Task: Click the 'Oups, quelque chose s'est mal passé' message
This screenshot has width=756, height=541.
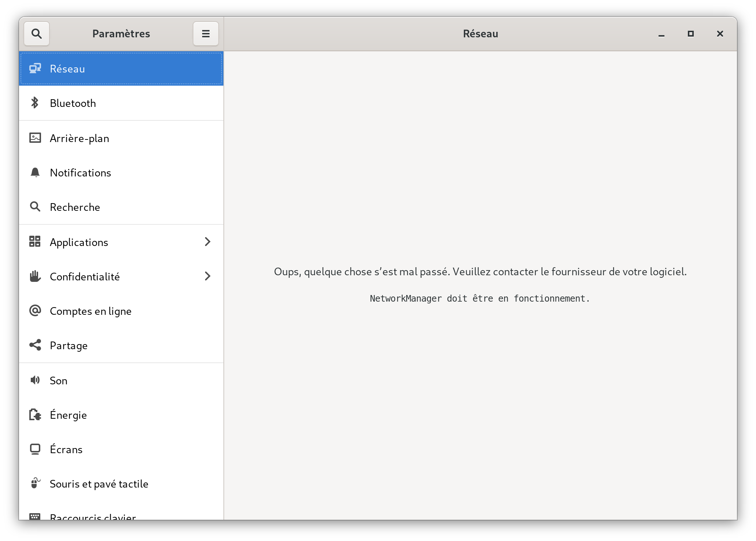Action: (480, 272)
